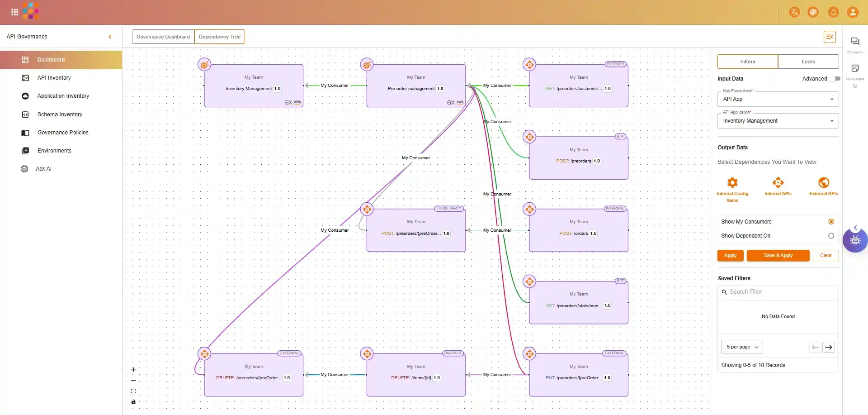Switch to the Looks tab

(808, 62)
